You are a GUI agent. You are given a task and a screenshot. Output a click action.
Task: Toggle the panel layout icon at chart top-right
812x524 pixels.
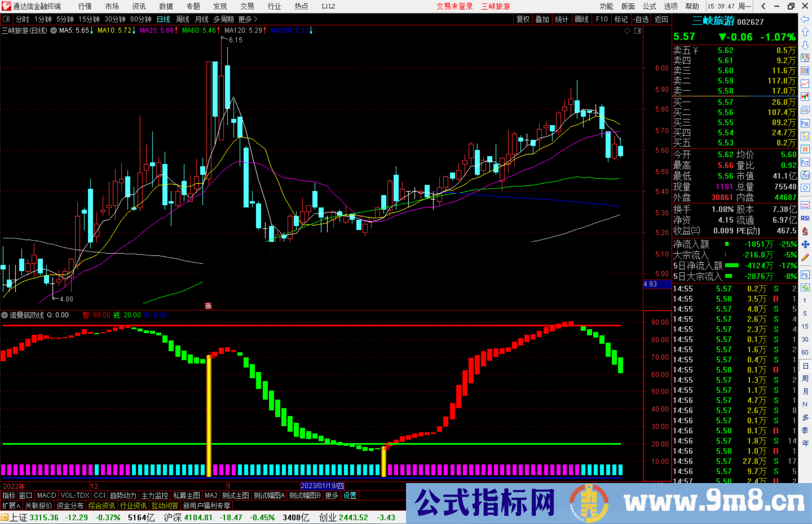[x=638, y=31]
